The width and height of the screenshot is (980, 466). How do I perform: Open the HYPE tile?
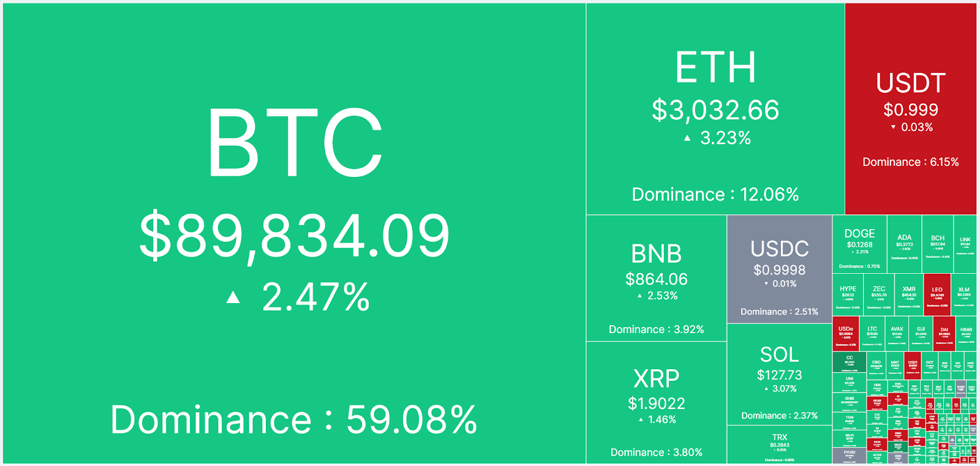(848, 295)
